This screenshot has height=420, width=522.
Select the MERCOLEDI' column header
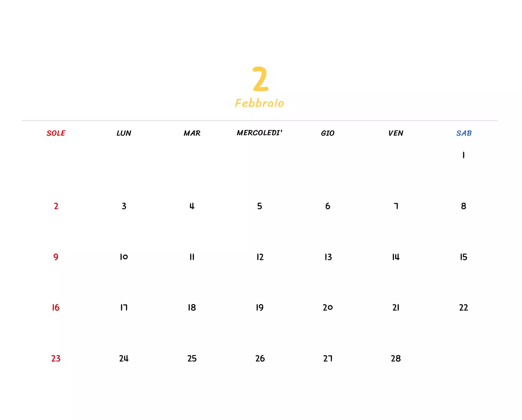pyautogui.click(x=260, y=132)
